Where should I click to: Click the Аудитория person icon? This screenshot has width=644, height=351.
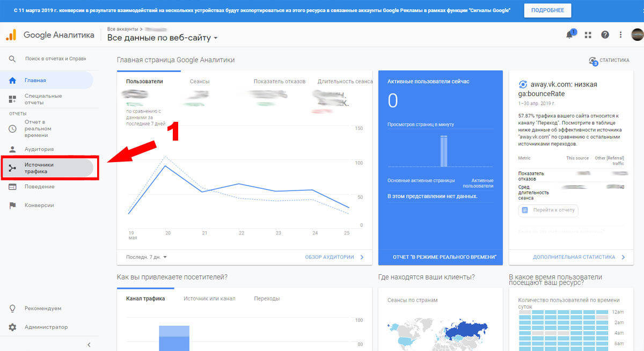(13, 149)
